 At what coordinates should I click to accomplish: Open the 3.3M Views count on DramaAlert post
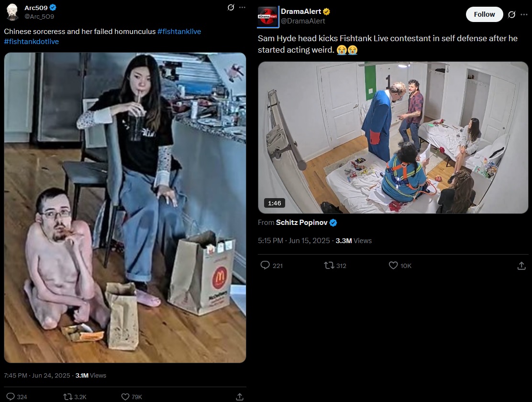point(354,241)
